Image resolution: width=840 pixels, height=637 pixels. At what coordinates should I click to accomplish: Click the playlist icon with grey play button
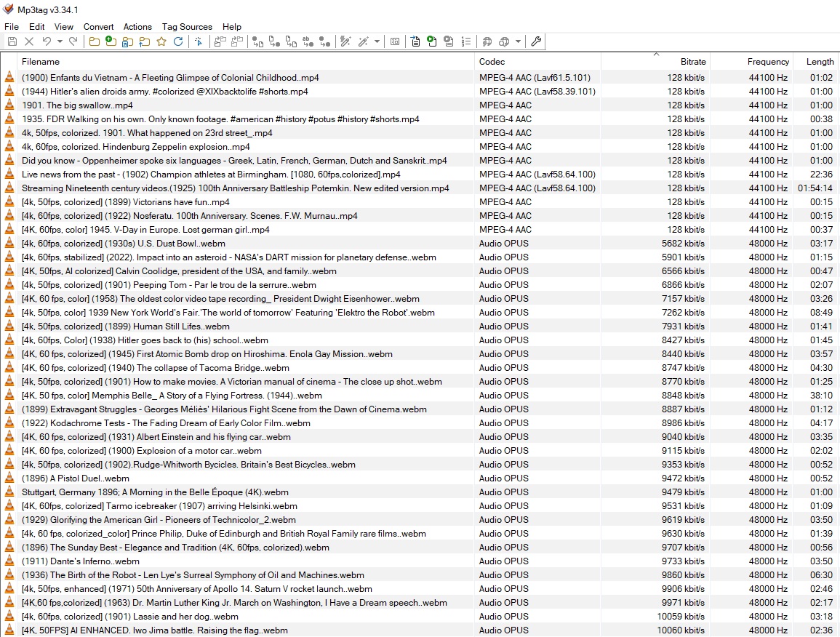449,41
